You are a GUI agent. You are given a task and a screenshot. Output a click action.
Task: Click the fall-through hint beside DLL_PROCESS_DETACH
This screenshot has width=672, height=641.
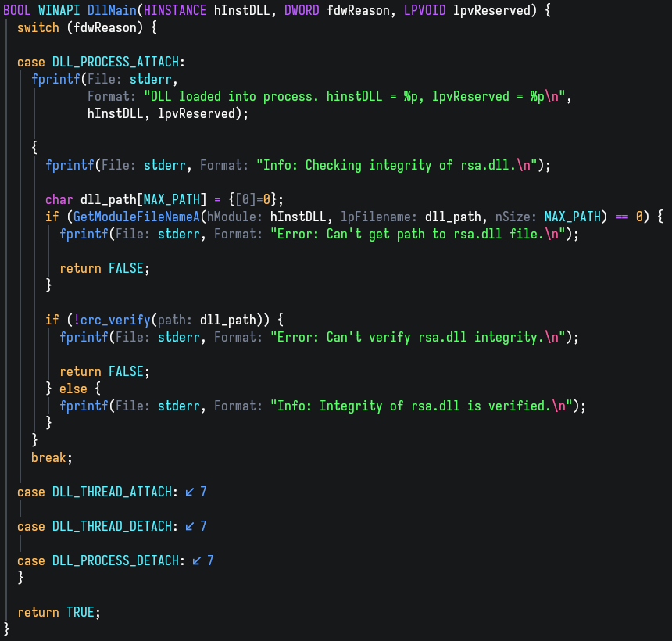(x=203, y=560)
